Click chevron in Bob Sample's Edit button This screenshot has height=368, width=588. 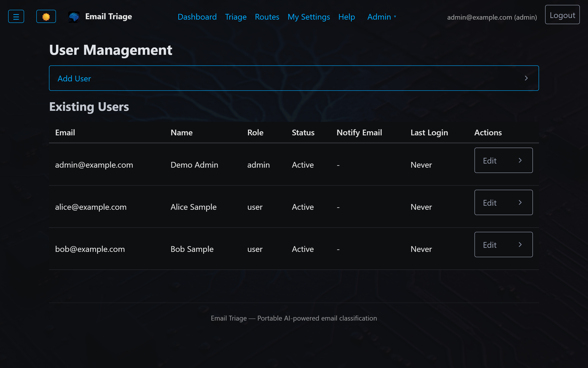[520, 245]
